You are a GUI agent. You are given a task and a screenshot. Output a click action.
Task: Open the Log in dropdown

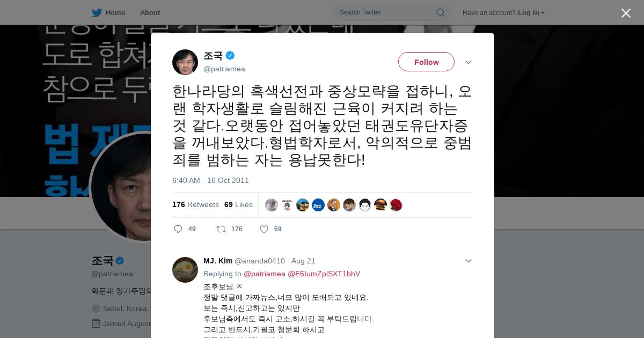click(x=531, y=13)
